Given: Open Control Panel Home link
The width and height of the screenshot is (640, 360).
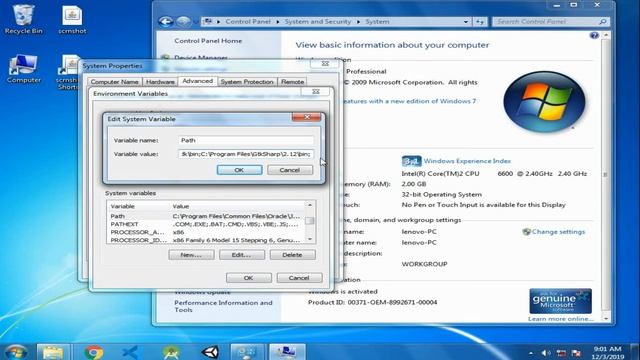Looking at the screenshot, I should [x=208, y=41].
